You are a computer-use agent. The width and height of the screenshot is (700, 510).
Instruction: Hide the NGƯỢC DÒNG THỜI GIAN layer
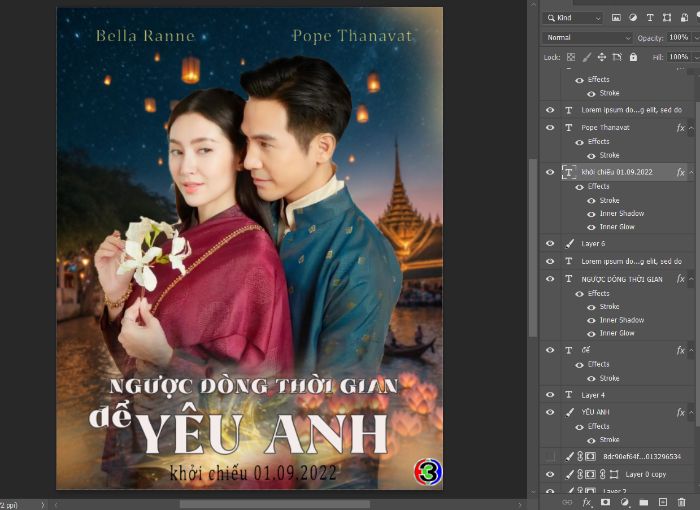(550, 279)
